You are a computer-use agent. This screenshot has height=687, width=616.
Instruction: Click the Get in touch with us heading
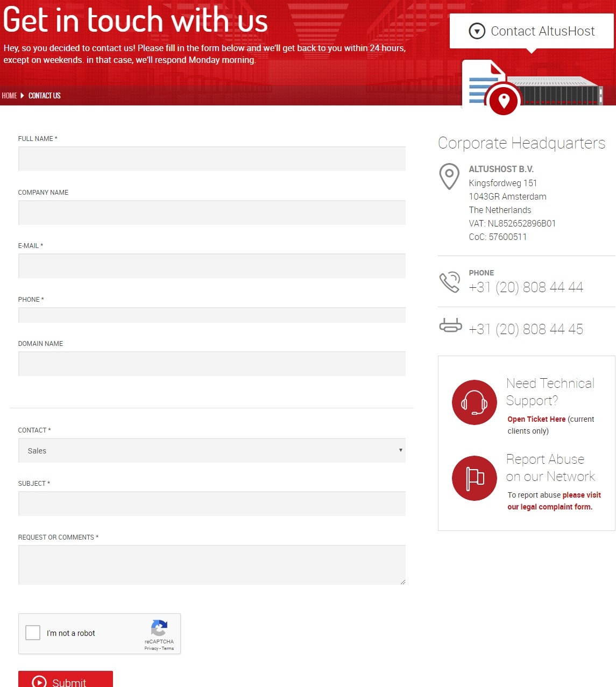[135, 20]
